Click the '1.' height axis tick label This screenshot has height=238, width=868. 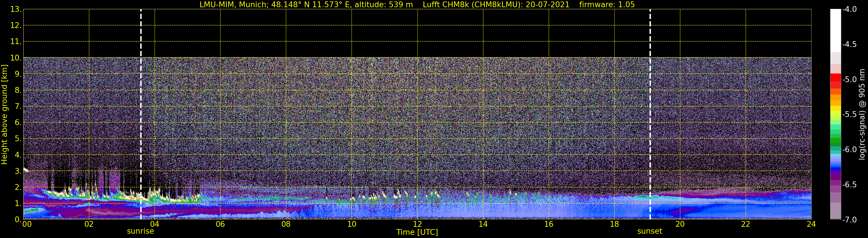click(18, 204)
